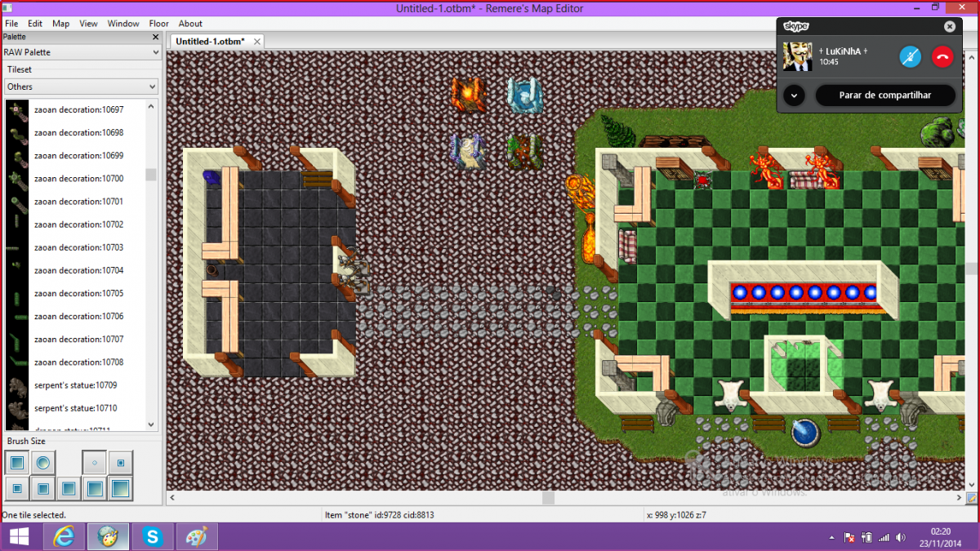Open Paint from the taskbar
This screenshot has height=551, width=980.
click(x=197, y=537)
